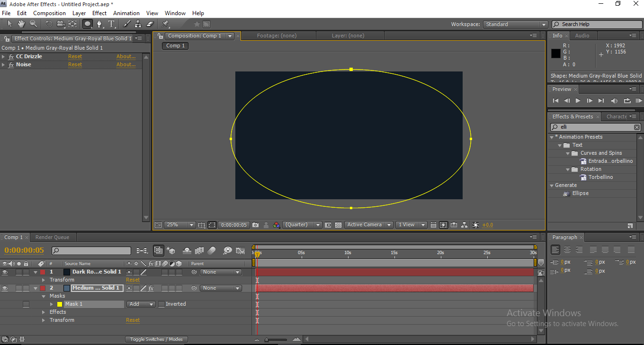This screenshot has width=644, height=345.
Task: Hide the Dark Royal Blue Solid layer
Action: pos(5,272)
